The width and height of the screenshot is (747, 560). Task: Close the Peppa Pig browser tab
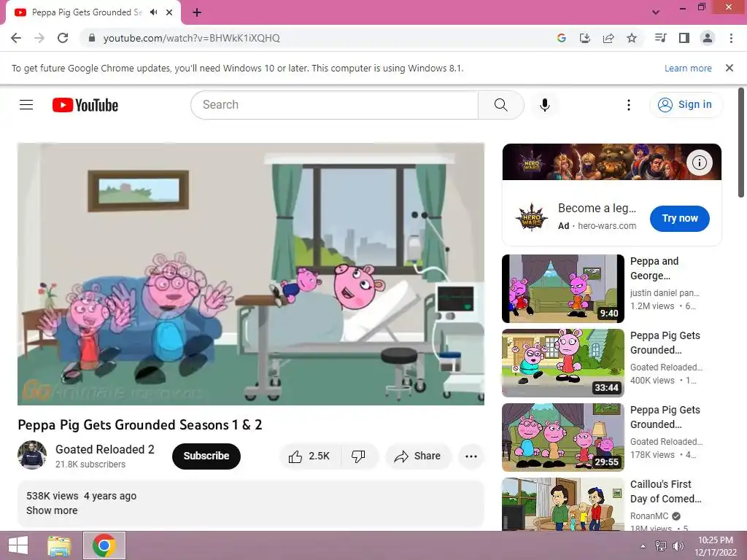[169, 12]
